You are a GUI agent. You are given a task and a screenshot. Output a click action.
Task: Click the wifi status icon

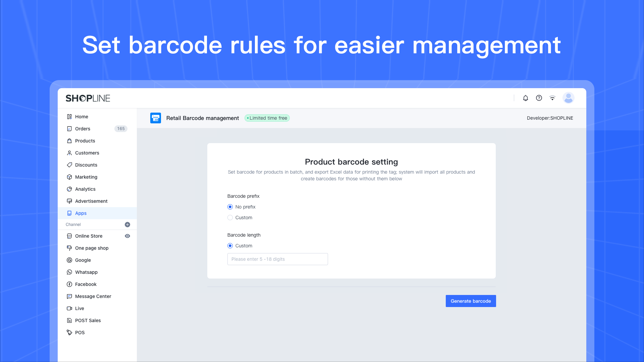click(x=552, y=98)
